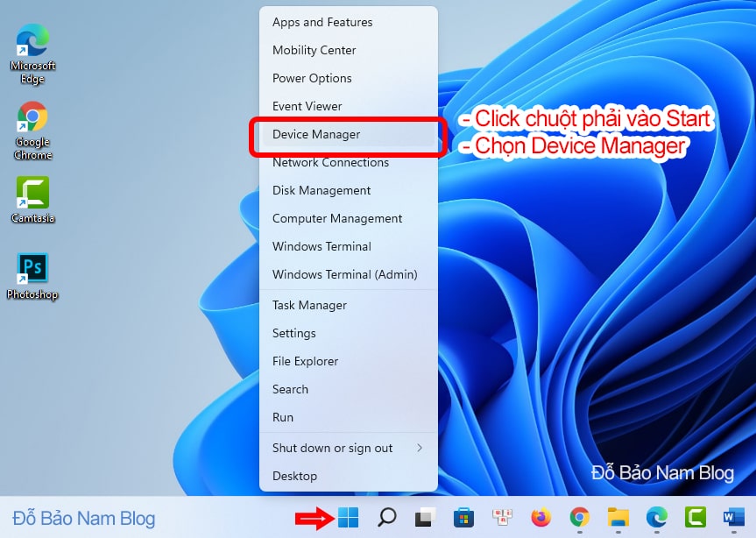Launch Photoshop from the desktop icon

(32, 276)
